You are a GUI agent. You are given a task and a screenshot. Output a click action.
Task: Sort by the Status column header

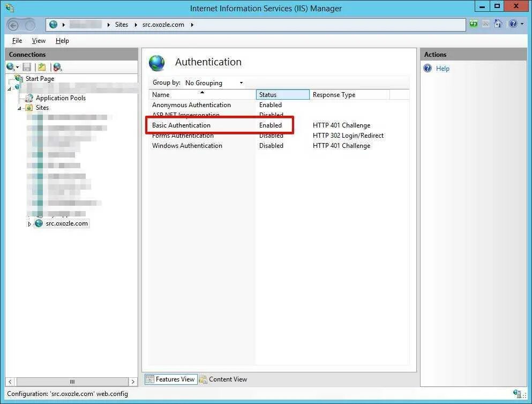tap(283, 95)
